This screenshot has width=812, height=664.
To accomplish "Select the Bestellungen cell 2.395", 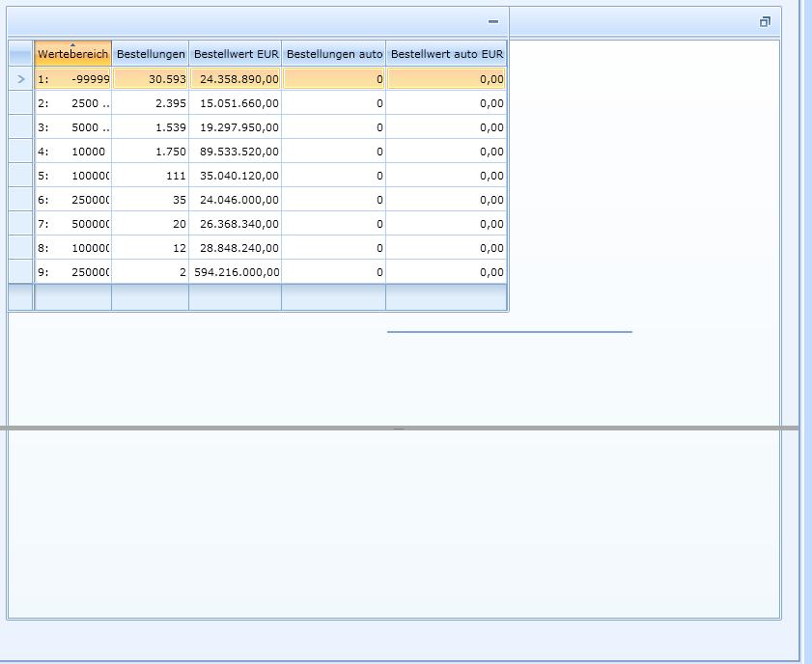I will 151,103.
